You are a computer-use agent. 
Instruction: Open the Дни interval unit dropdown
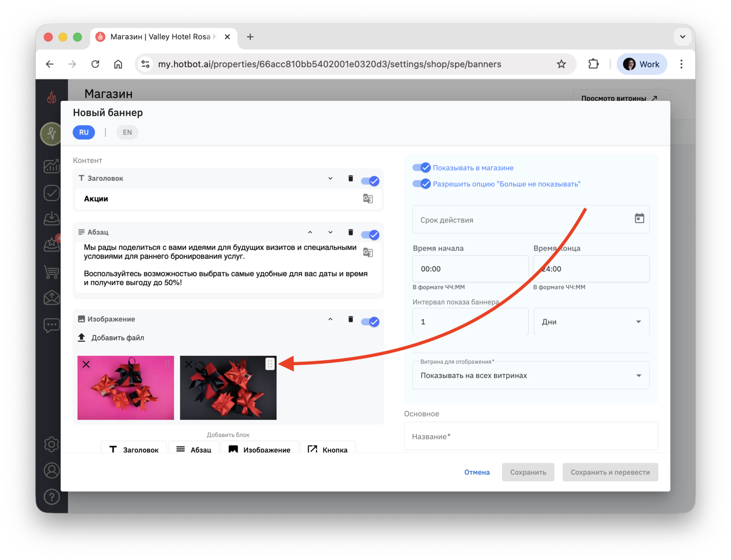(591, 322)
